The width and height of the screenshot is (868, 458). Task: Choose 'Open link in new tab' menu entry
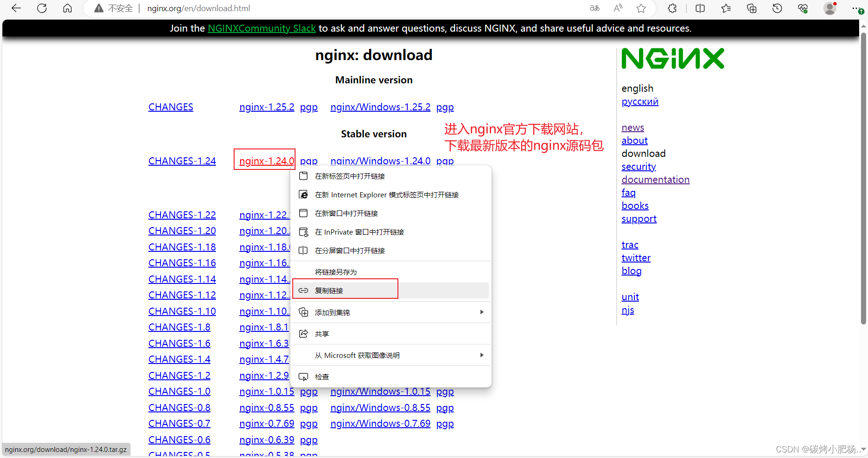391,176
